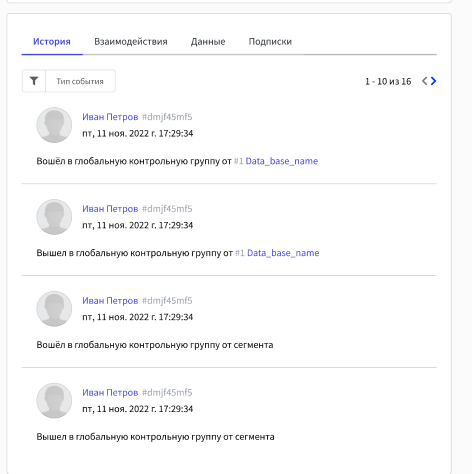Click the funnel filter icon
The width and height of the screenshot is (472, 474).
[x=34, y=81]
